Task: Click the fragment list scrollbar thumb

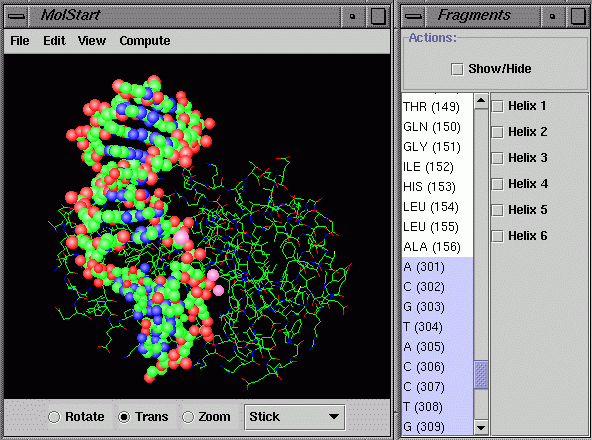Action: point(481,375)
